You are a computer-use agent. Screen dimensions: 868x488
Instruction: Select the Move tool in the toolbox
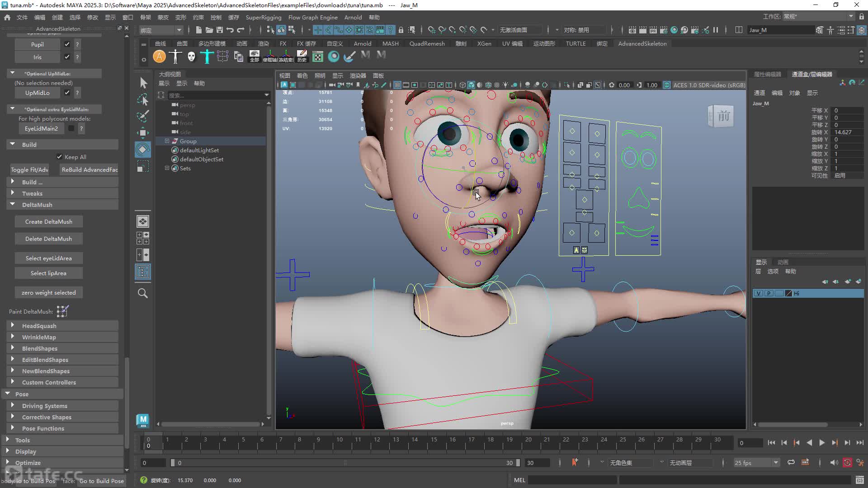pos(143,132)
